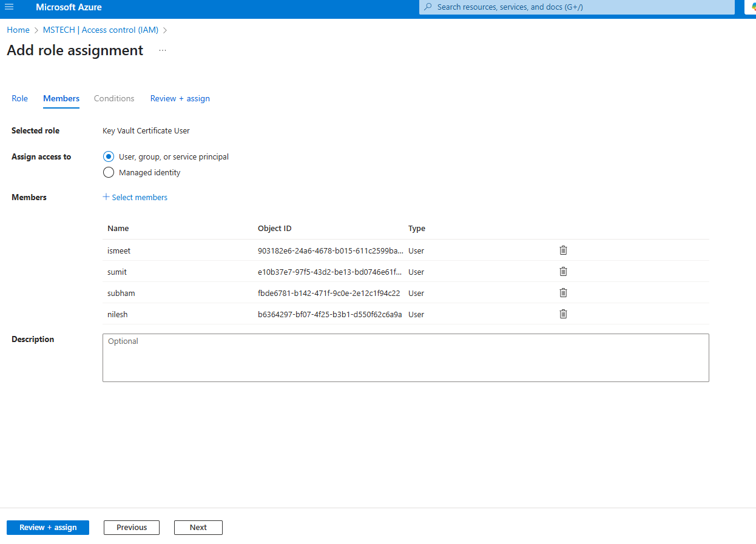The image size is (756, 544).
Task: Choose Managed identity radio option
Action: tap(109, 172)
